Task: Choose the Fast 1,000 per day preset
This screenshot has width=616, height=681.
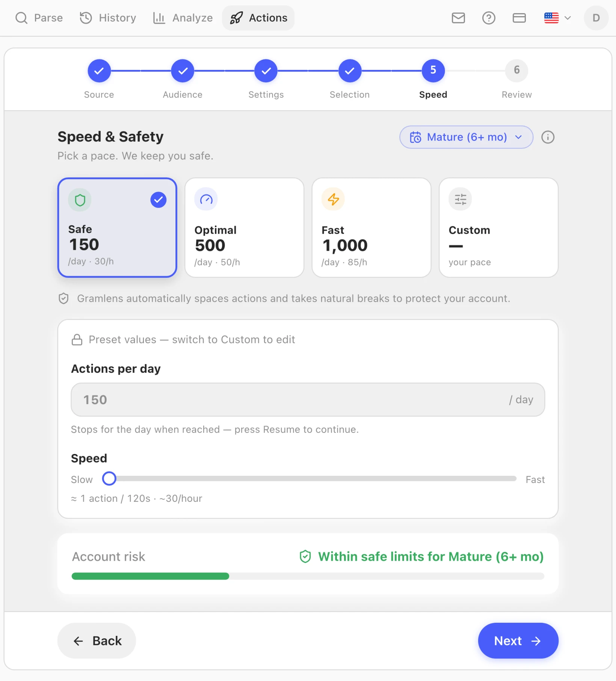Action: click(x=371, y=228)
